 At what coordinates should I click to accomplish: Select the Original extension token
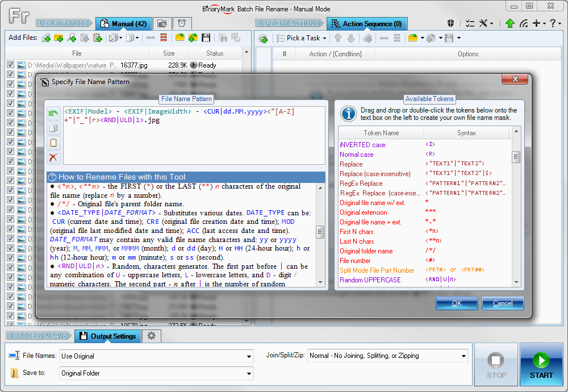pyautogui.click(x=424, y=212)
